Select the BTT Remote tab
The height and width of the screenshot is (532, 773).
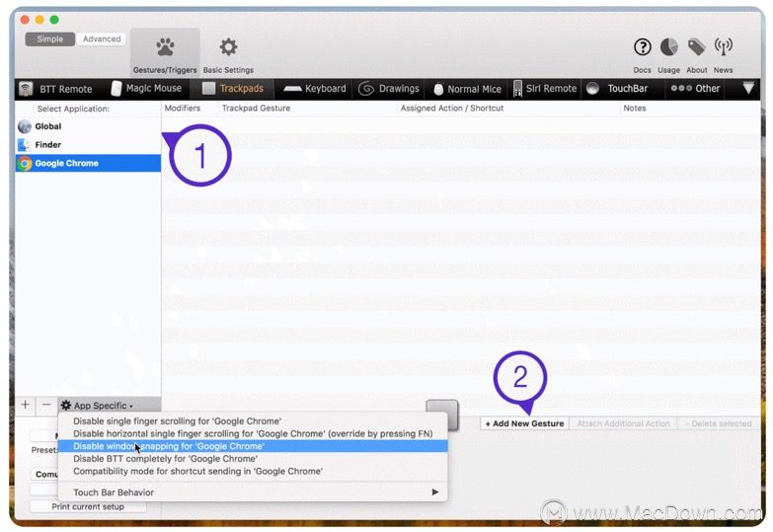[x=56, y=89]
